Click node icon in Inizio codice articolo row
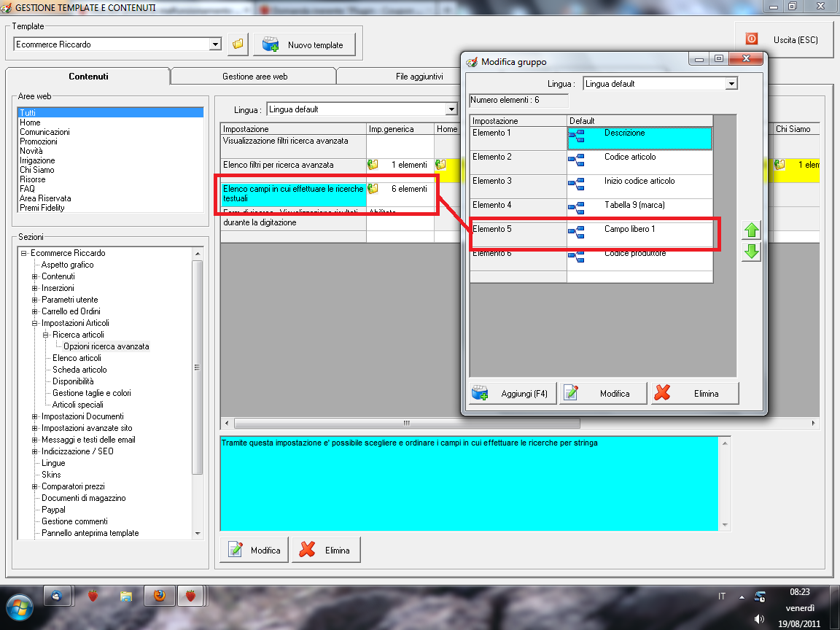This screenshot has height=630, width=840. (577, 184)
